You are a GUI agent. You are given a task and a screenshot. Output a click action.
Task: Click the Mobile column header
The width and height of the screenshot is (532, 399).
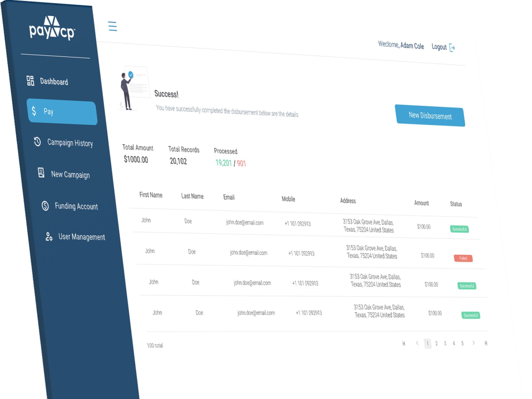288,199
